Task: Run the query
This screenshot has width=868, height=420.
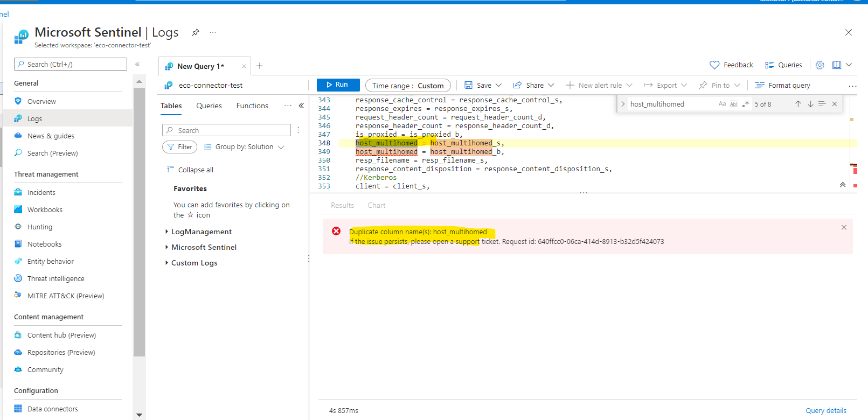Action: pos(338,85)
